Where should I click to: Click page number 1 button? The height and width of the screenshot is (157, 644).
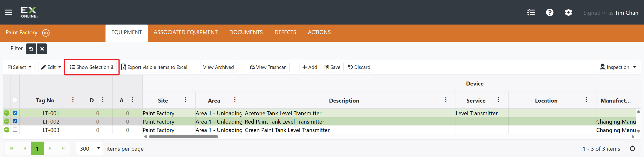(x=37, y=148)
